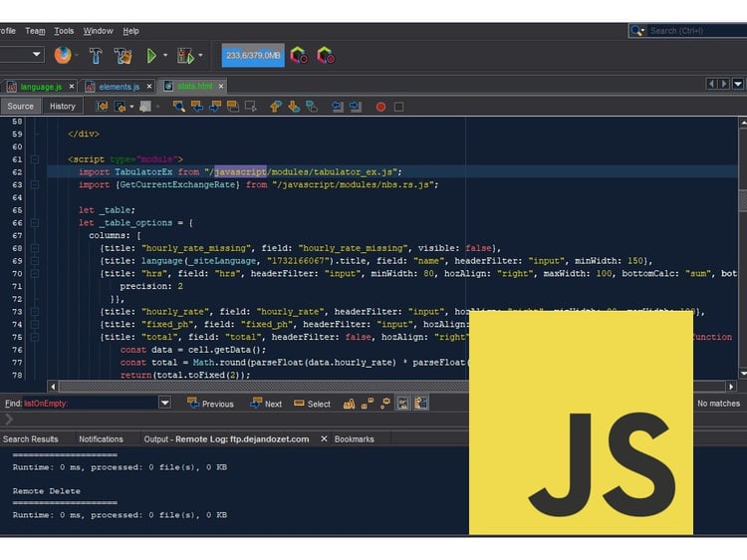Viewport: 747px width, 560px height.
Task: Close the language.js tab
Action: [72, 87]
